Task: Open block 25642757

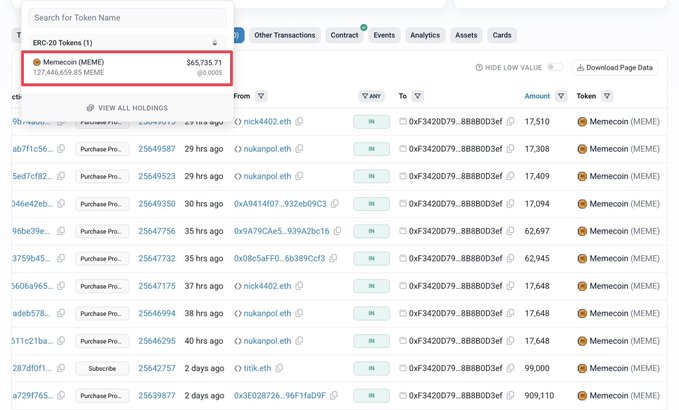Action: 157,368
